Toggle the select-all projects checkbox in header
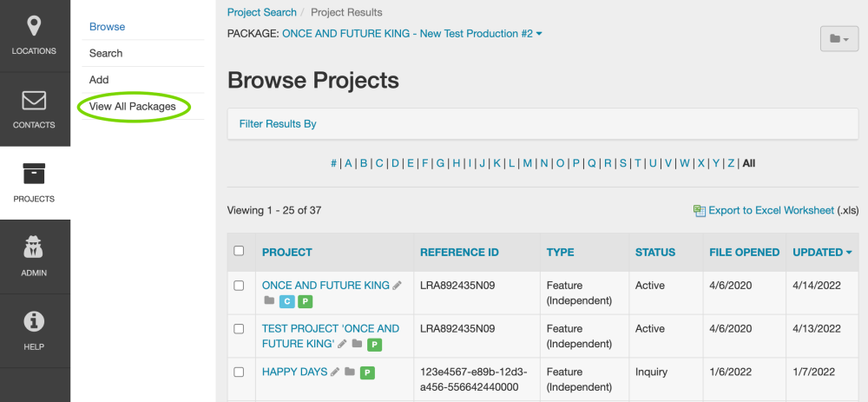The width and height of the screenshot is (868, 402). (x=239, y=252)
